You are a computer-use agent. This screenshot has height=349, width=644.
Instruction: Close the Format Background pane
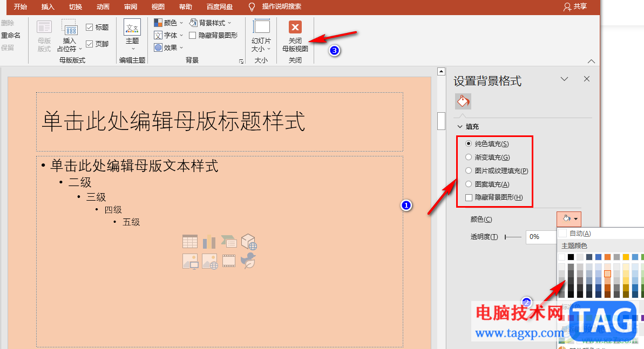[586, 79]
